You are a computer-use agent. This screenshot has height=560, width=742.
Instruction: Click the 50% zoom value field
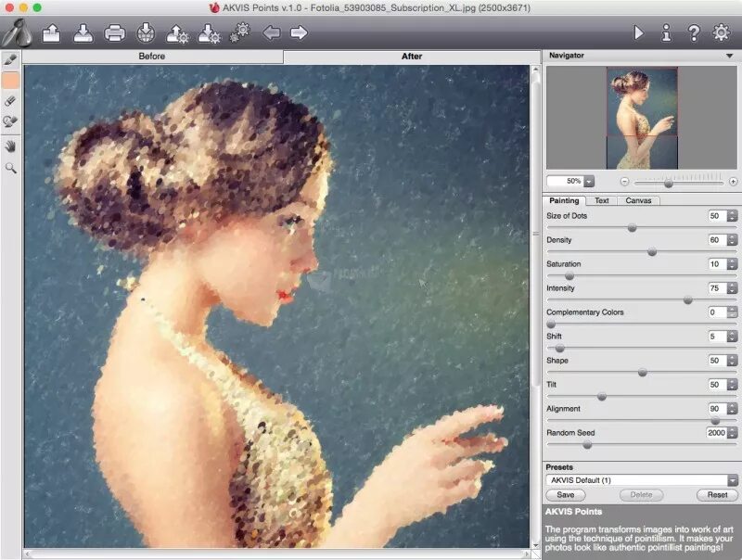566,181
